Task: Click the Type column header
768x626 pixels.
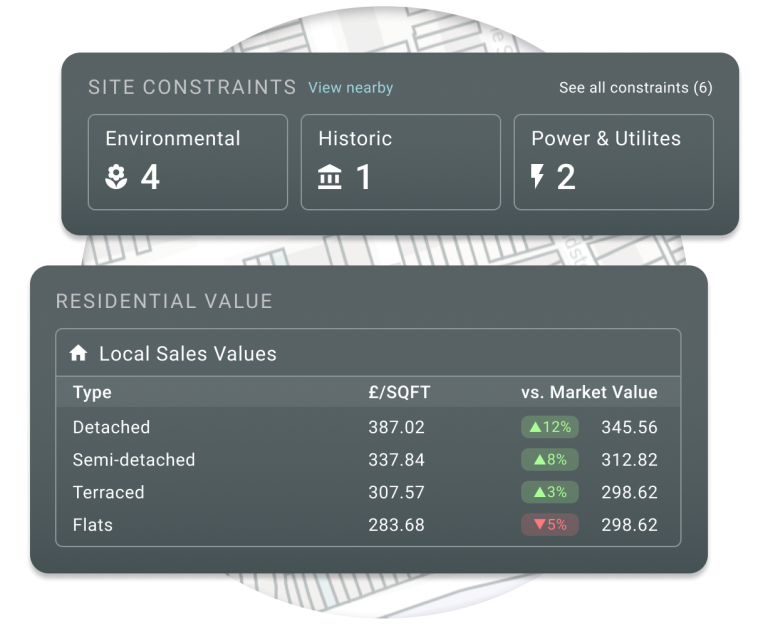Action: [x=92, y=393]
